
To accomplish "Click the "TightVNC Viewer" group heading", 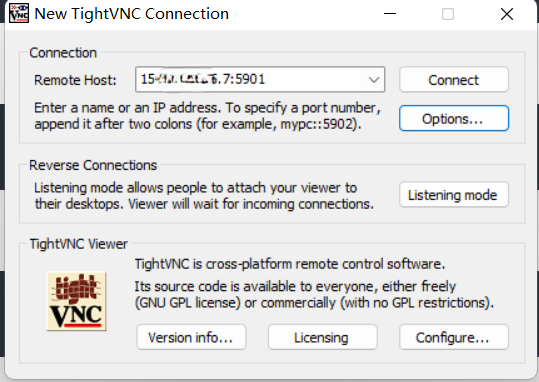I will tap(78, 244).
